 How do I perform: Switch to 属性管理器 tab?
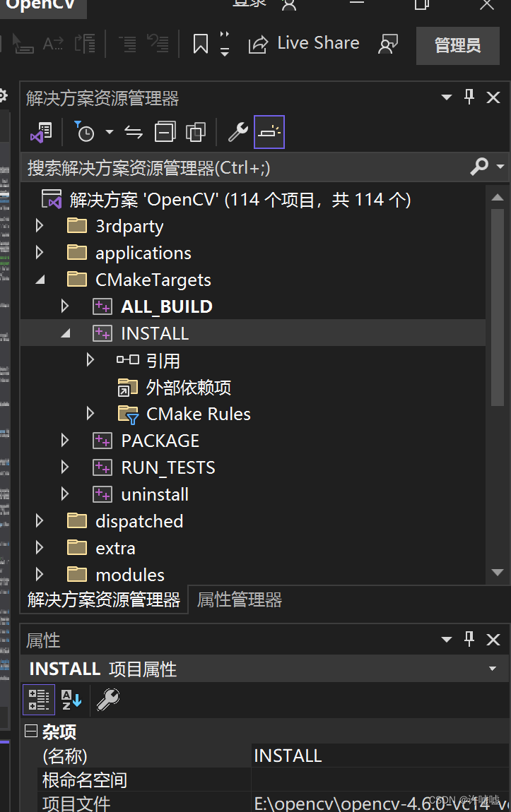[x=240, y=599]
